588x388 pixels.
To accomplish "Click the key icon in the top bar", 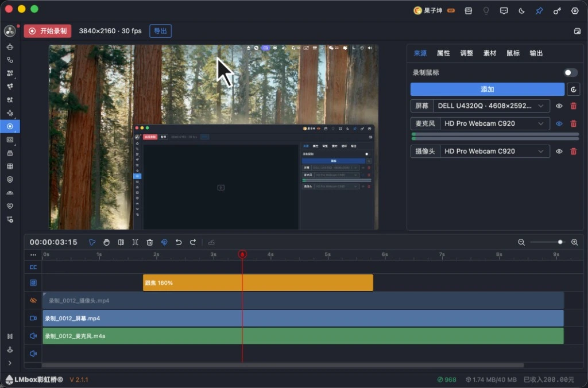I will pos(557,11).
